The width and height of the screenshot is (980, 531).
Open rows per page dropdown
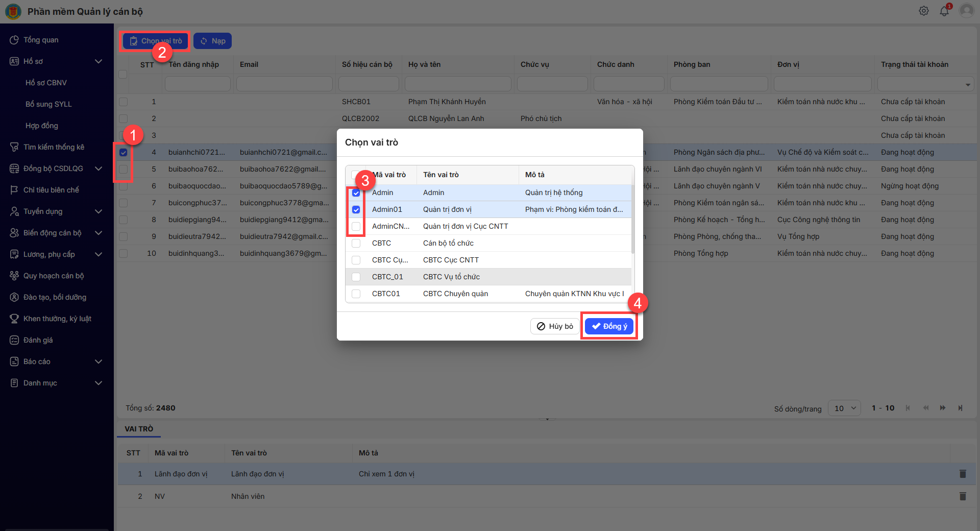tap(844, 408)
